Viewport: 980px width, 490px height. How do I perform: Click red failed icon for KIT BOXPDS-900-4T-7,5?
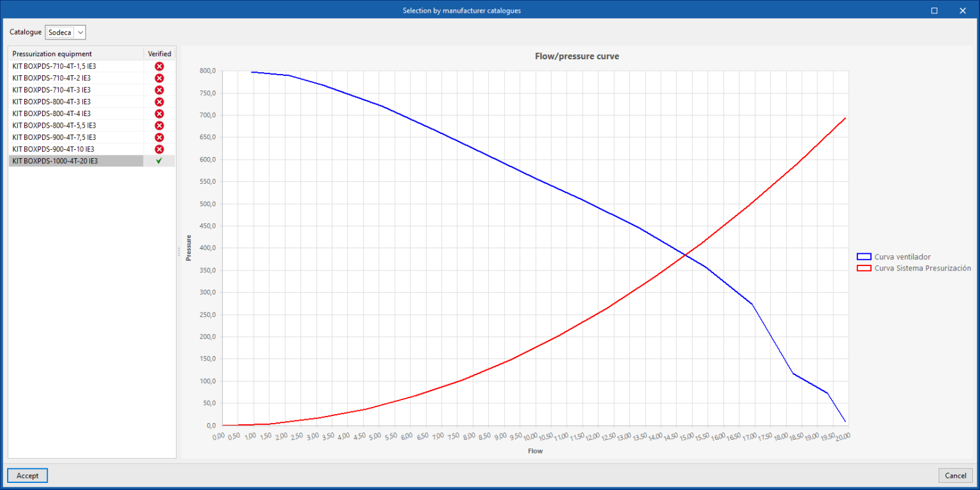pos(160,137)
